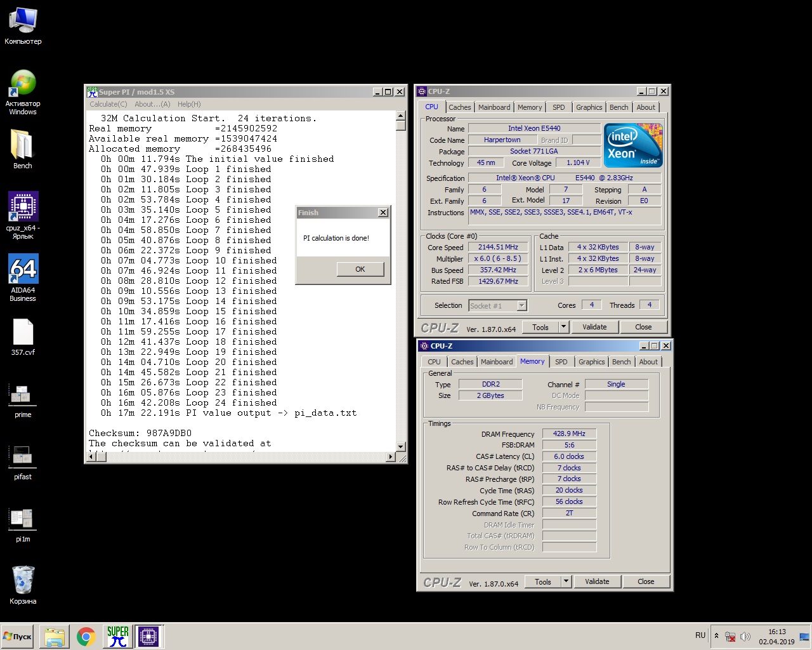
Task: Open Tools dropdown arrow in upper CPU-Z window
Action: 563,327
